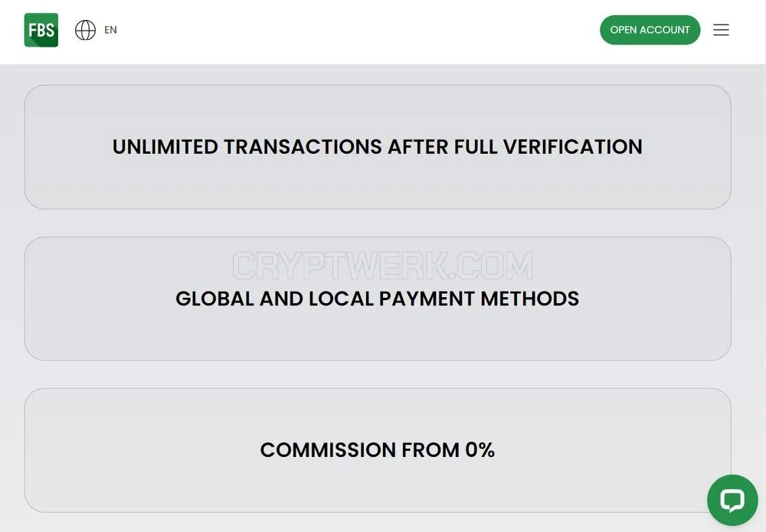Open chat with the speech bubble icon
766x532 pixels.
click(x=732, y=500)
